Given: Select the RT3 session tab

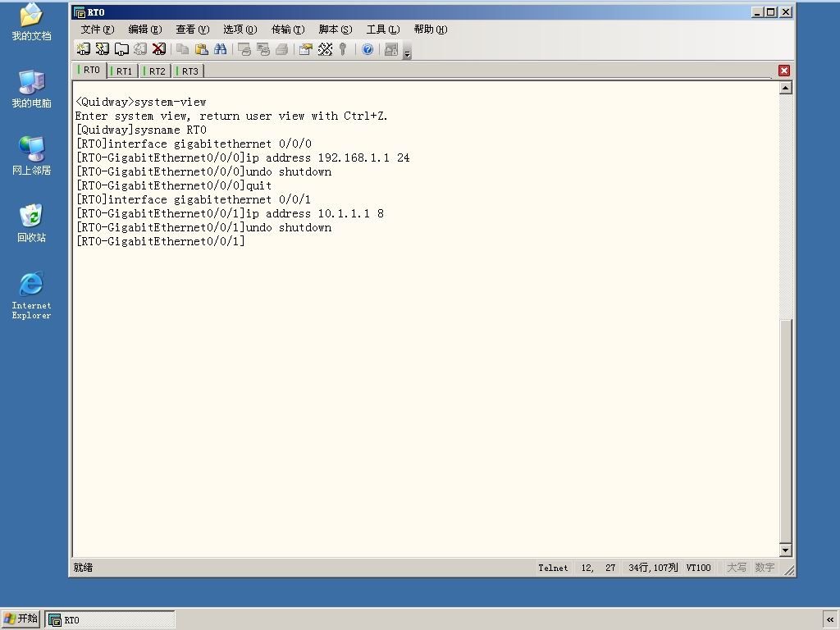Looking at the screenshot, I should [x=189, y=71].
